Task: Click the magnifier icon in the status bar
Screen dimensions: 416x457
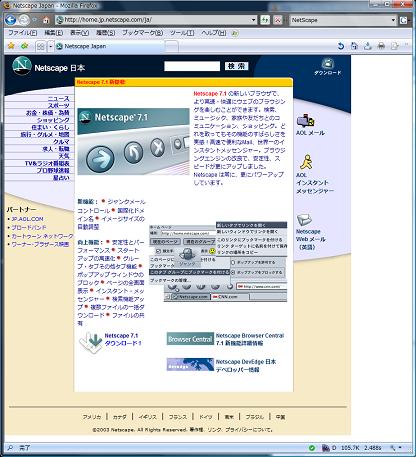Action: [x=10, y=448]
